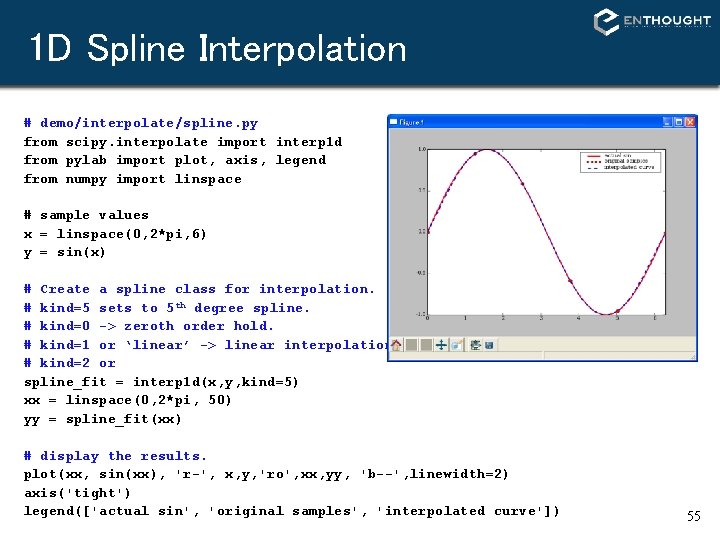Viewport: 720px width, 540px height.
Task: Click the 'plot(xx, sin(xx), ...' code line
Action: click(x=266, y=474)
